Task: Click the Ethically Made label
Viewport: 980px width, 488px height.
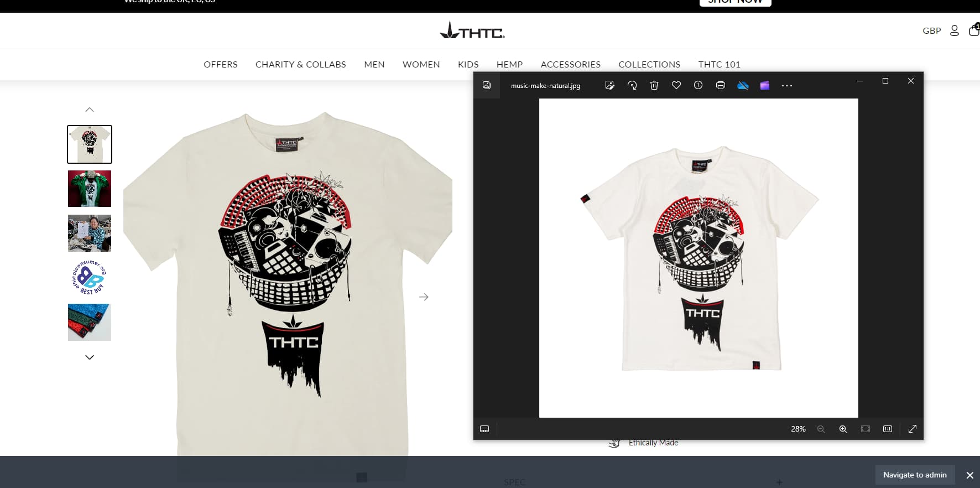Action: point(653,443)
